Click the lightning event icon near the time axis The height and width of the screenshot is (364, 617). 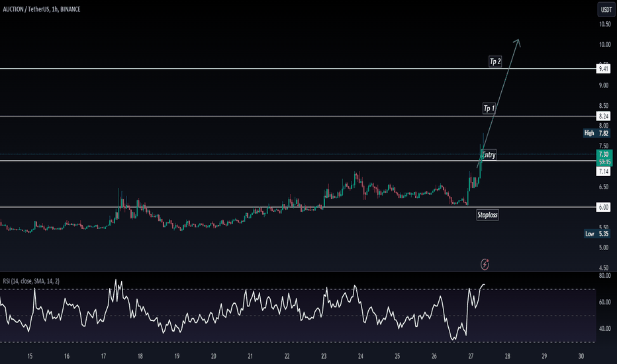click(485, 264)
